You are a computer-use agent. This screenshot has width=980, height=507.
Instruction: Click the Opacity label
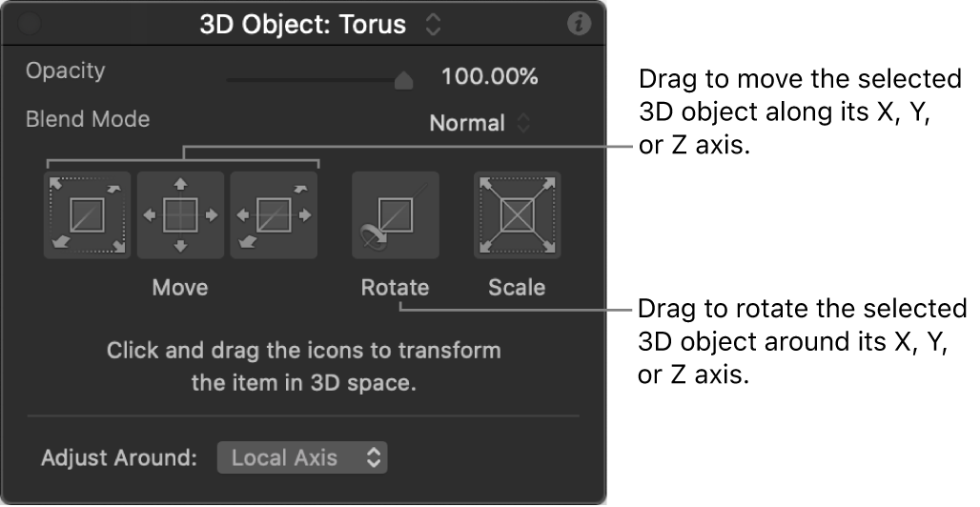tap(66, 71)
